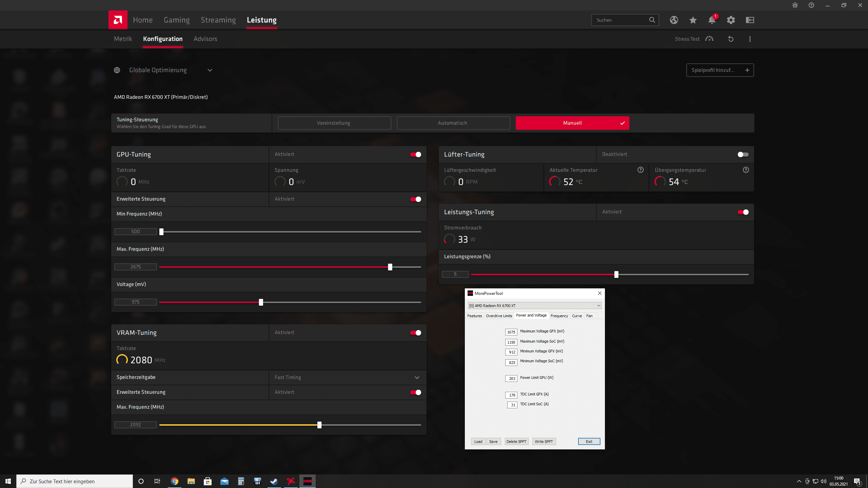Image resolution: width=868 pixels, height=488 pixels.
Task: Open MorePowerTool Curve tab
Action: click(x=577, y=316)
